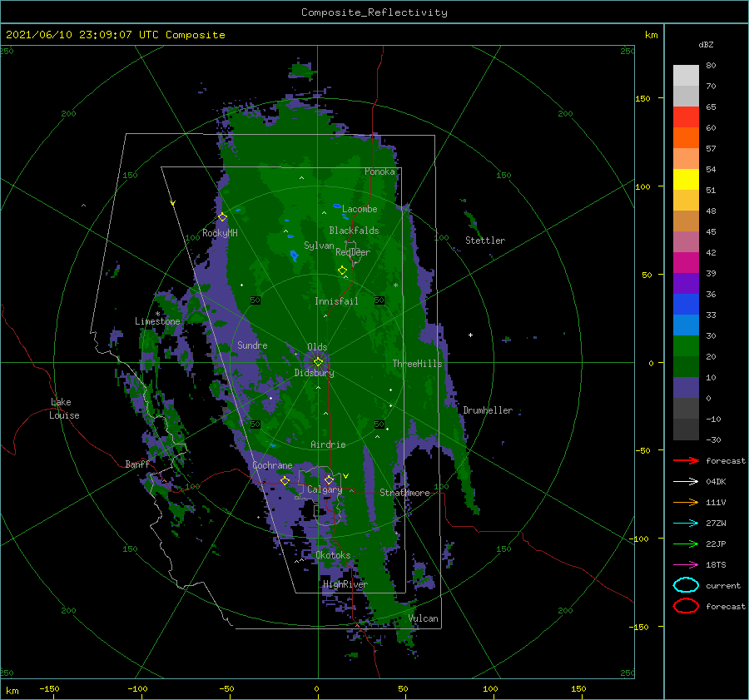Click the Sylvan label
749x700 pixels.
(x=319, y=246)
